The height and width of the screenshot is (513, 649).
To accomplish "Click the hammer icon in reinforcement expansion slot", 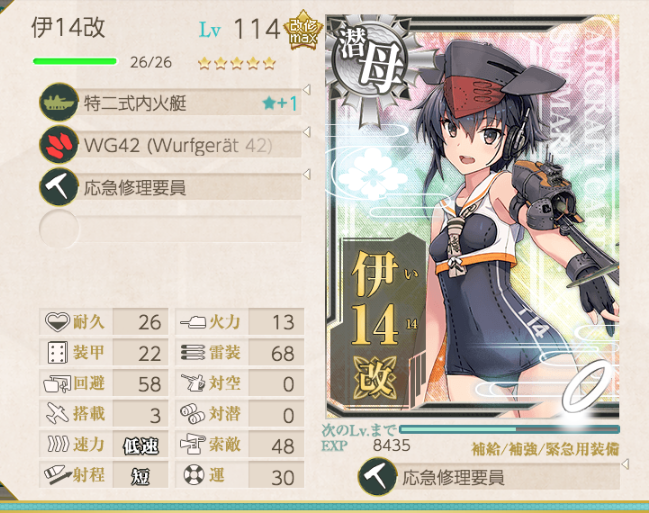I will [x=377, y=477].
